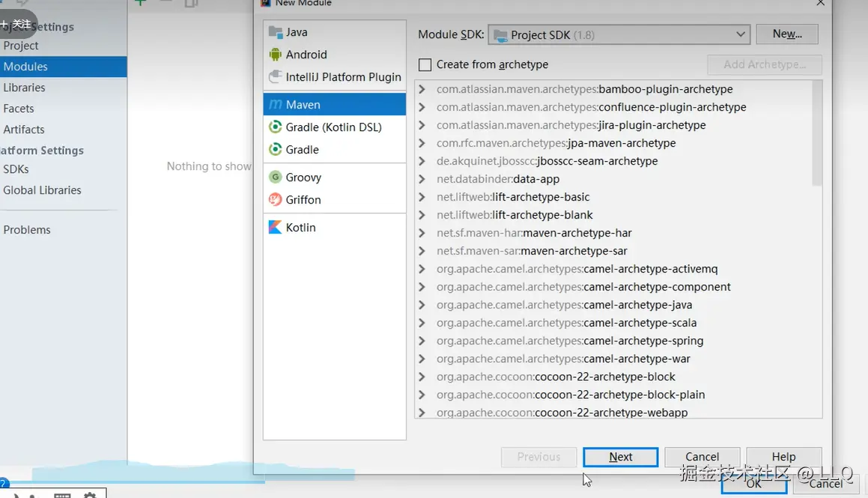Viewport: 868px width, 498px height.
Task: Open the Module SDK dropdown
Action: point(619,35)
